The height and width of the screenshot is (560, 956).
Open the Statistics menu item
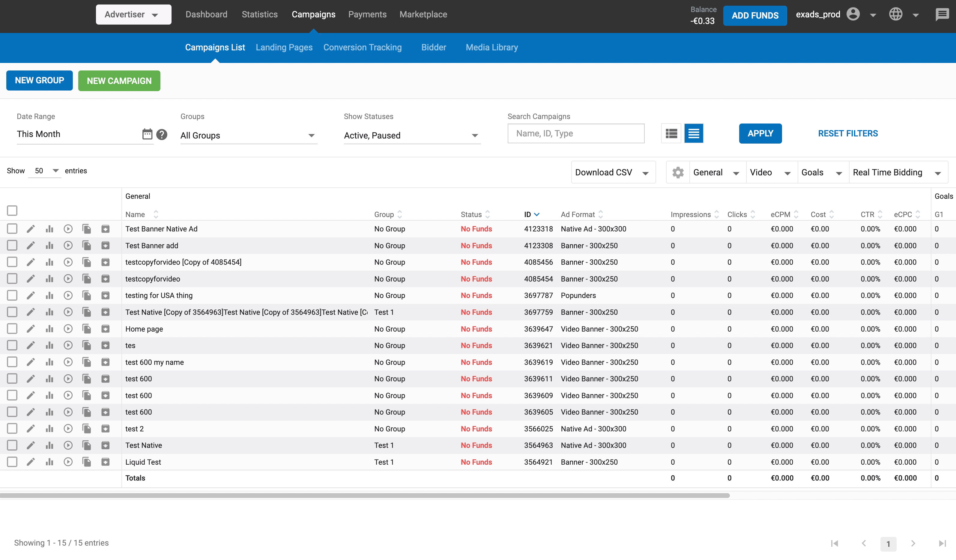259,14
